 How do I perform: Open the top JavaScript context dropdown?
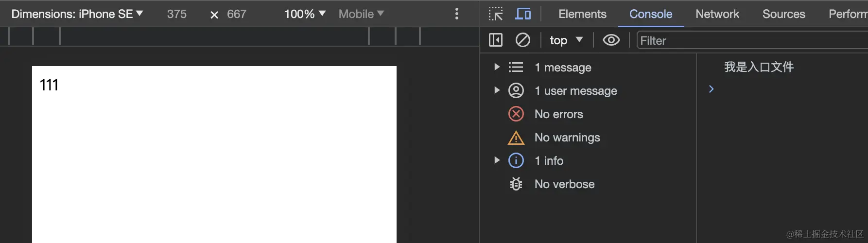tap(566, 40)
